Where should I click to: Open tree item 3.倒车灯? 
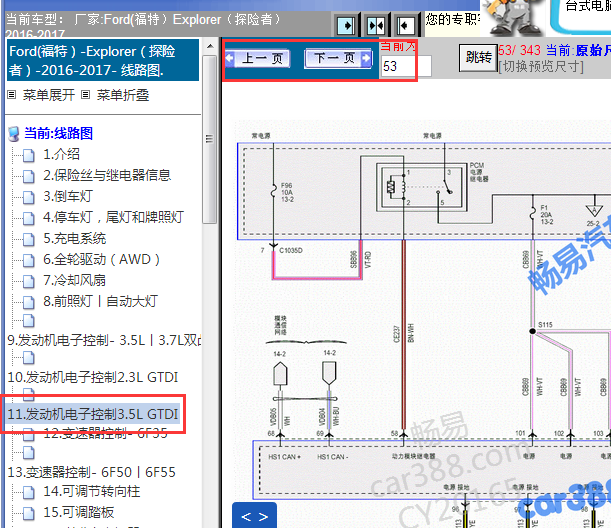click(68, 196)
